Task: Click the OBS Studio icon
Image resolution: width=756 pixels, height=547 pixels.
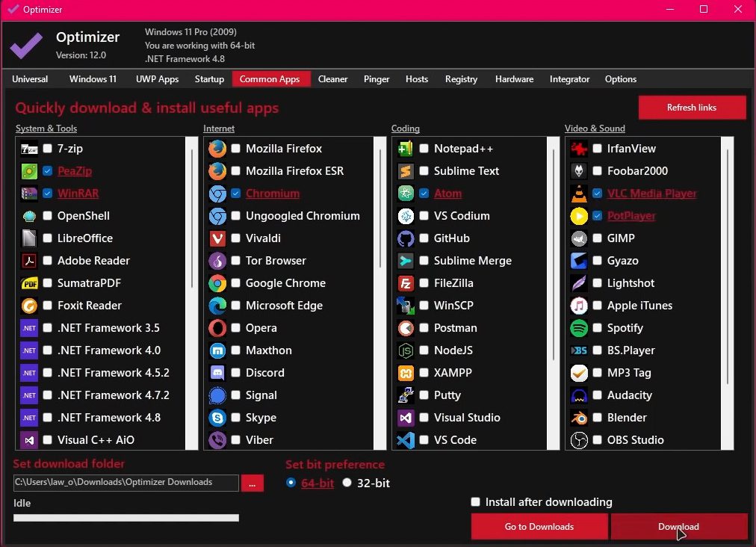Action: 579,440
